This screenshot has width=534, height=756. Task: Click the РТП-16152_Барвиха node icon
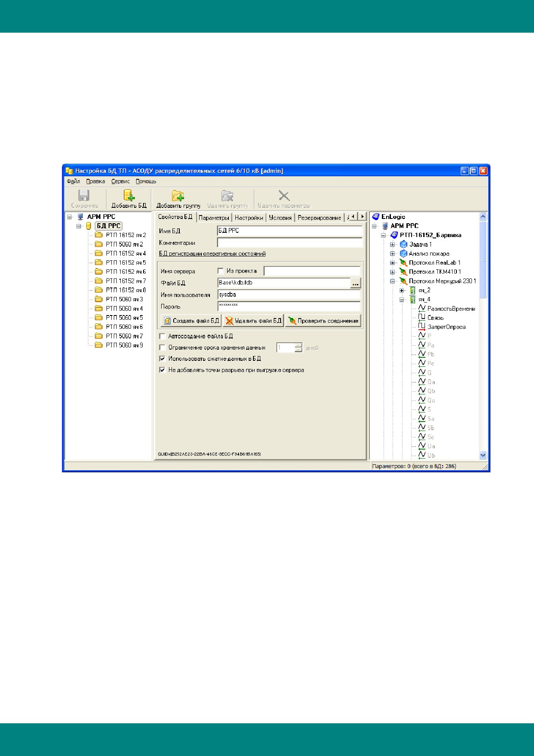pyautogui.click(x=394, y=235)
